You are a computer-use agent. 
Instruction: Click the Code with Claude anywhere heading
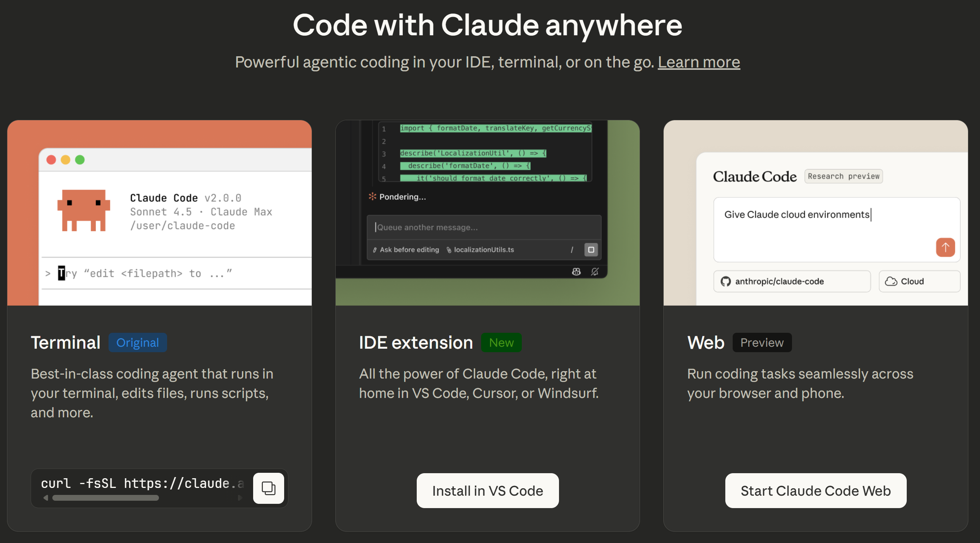[x=488, y=26]
